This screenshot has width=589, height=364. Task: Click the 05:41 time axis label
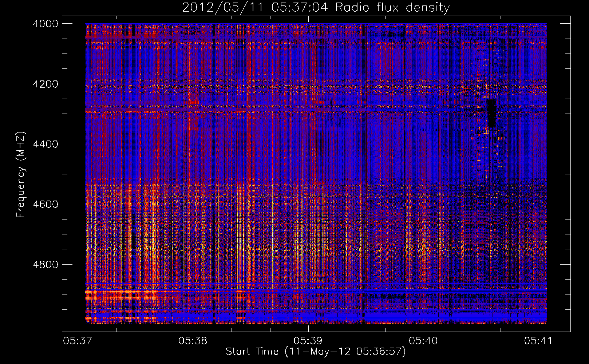(x=538, y=341)
